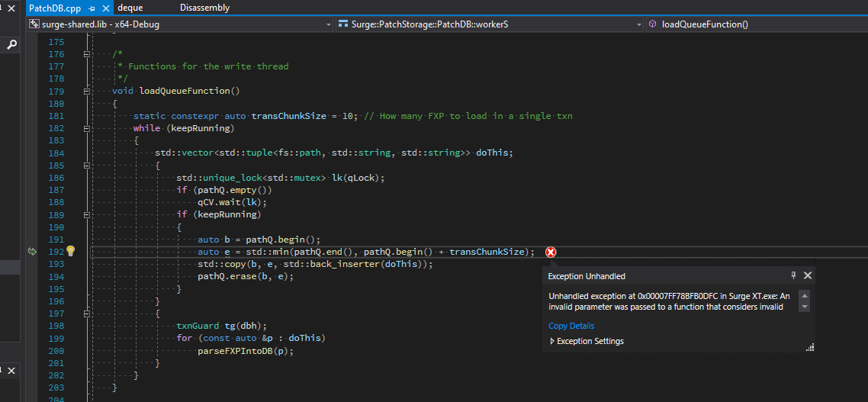Click loadQueueFunction in the line 179 declaration

tap(185, 91)
